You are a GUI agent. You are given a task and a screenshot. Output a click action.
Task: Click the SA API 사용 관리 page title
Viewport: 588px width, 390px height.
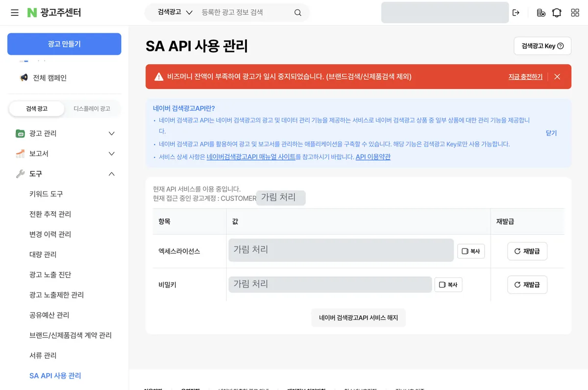click(x=197, y=47)
